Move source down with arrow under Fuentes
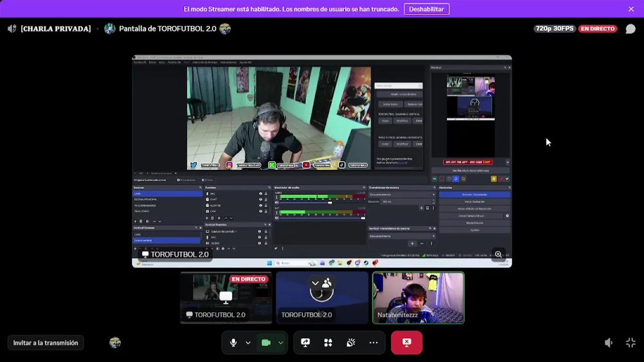This screenshot has width=644, height=362. (231, 218)
